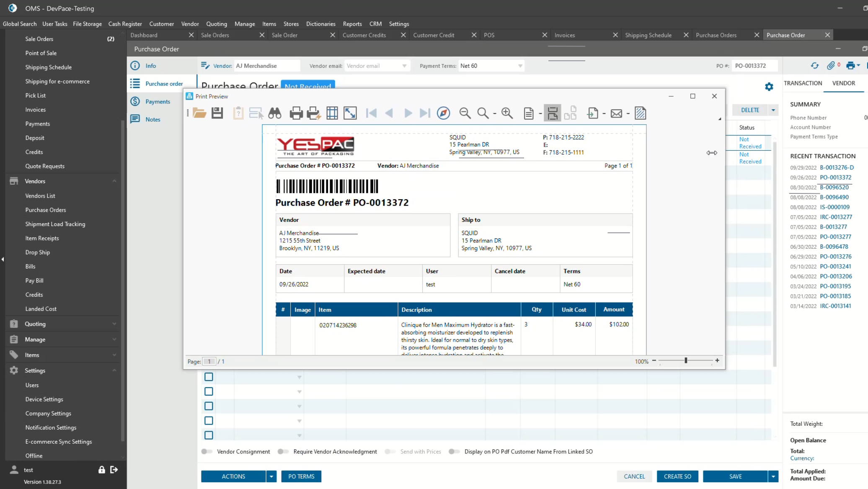The height and width of the screenshot is (489, 868).
Task: Open the Payment Terms Net 60 dropdown
Action: pyautogui.click(x=520, y=66)
